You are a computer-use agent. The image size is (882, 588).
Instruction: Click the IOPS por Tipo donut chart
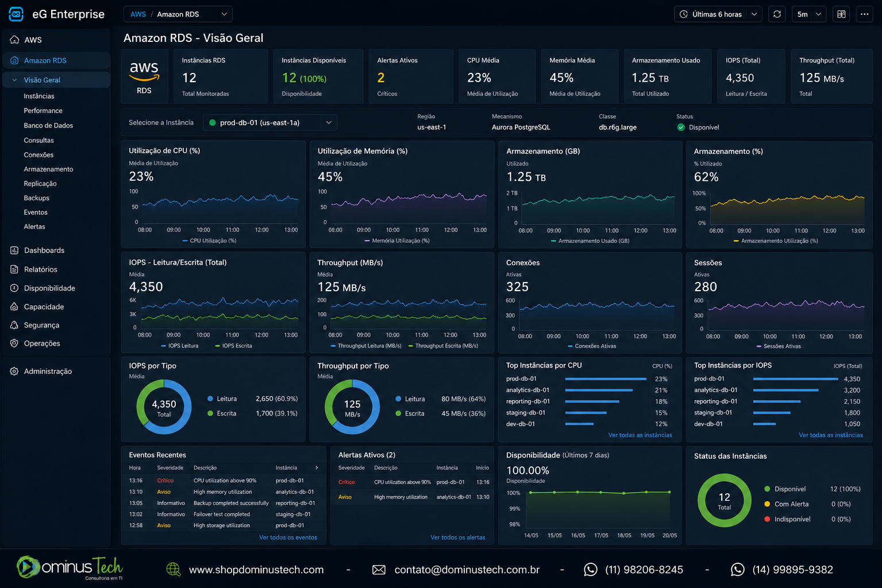[164, 407]
